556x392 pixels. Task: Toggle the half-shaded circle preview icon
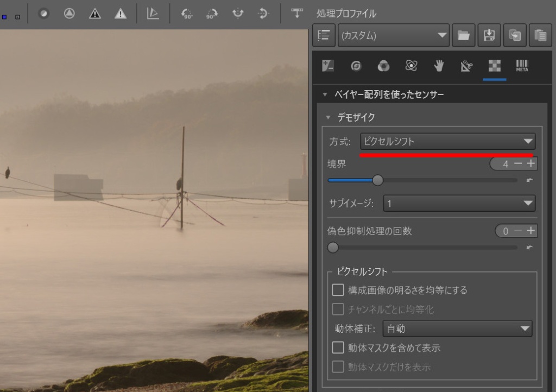(43, 14)
